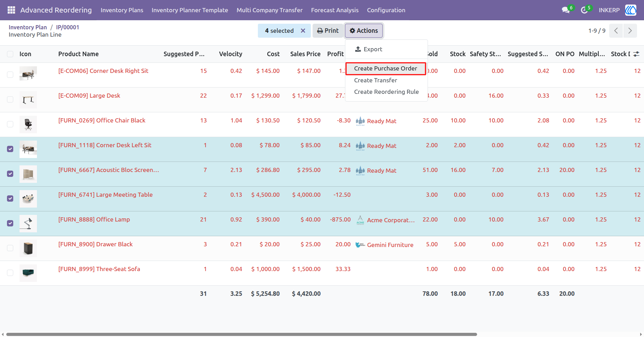Clear selection with the X icon
The image size is (644, 337).
tap(303, 31)
